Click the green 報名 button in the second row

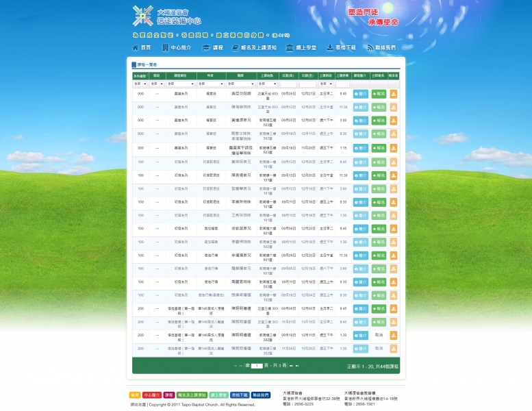click(x=379, y=107)
